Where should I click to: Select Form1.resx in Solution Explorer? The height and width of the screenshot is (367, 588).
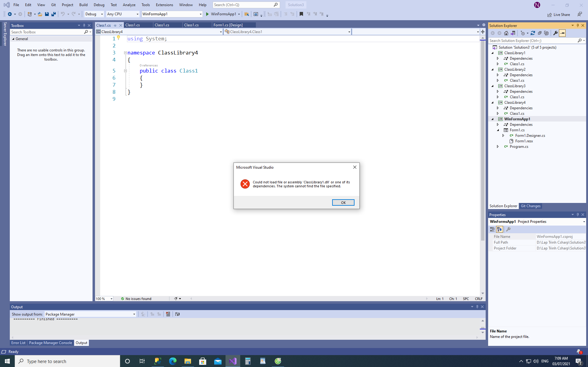[524, 141]
